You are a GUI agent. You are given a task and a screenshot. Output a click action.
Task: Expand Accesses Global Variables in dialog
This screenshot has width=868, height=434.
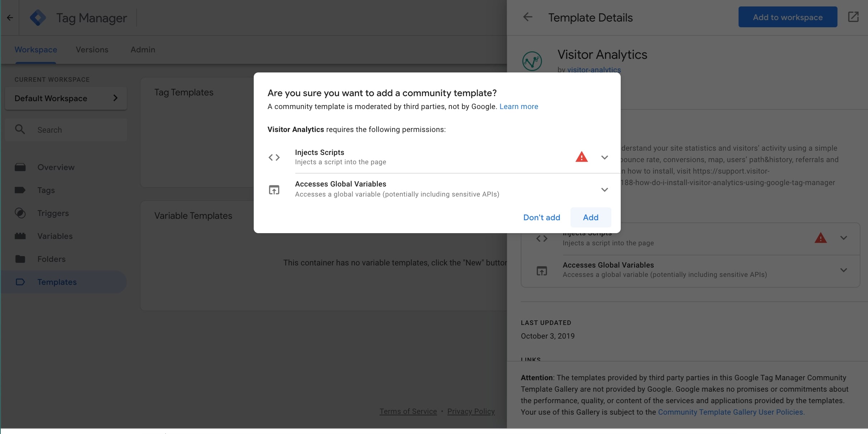[605, 189]
